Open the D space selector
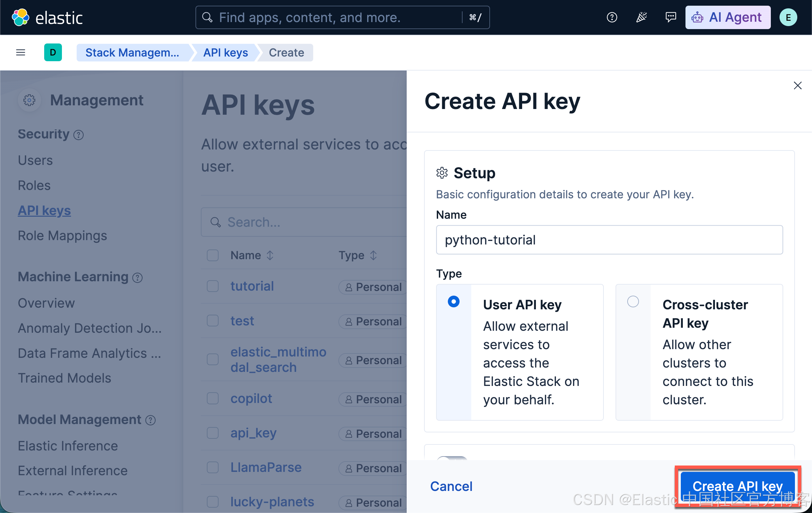 pos(53,53)
